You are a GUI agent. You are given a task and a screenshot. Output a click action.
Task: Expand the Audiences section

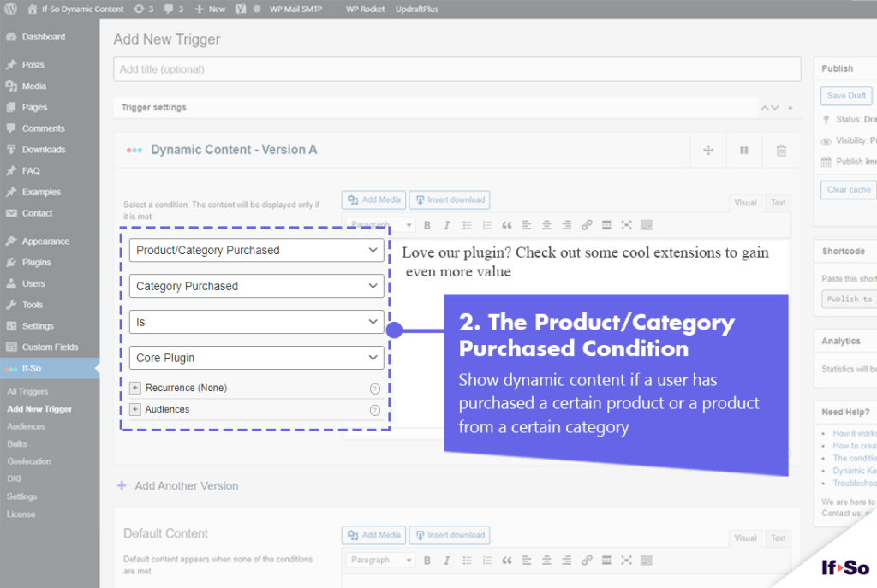[134, 410]
